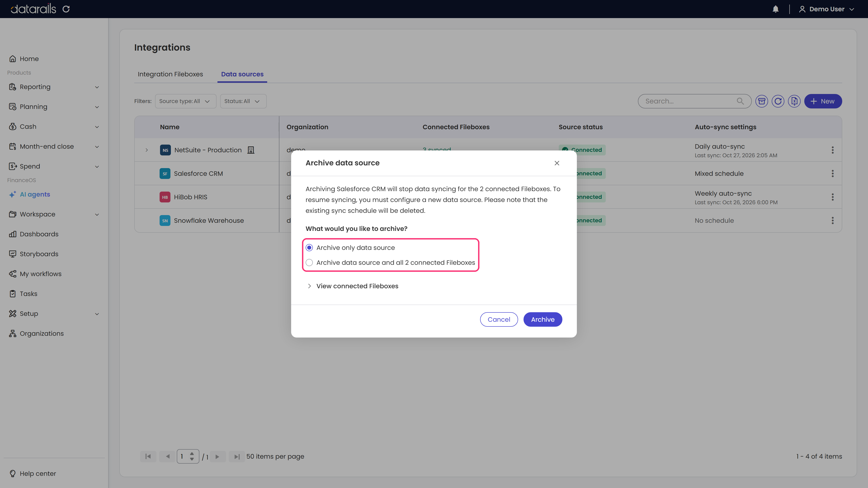Open the Status: All filter dropdown
The width and height of the screenshot is (868, 488).
(243, 101)
